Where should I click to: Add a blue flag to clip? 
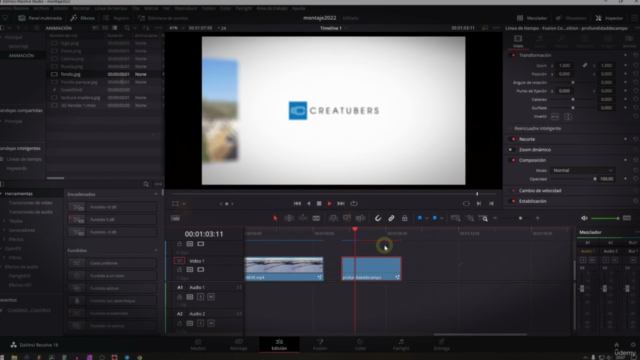coord(420,218)
